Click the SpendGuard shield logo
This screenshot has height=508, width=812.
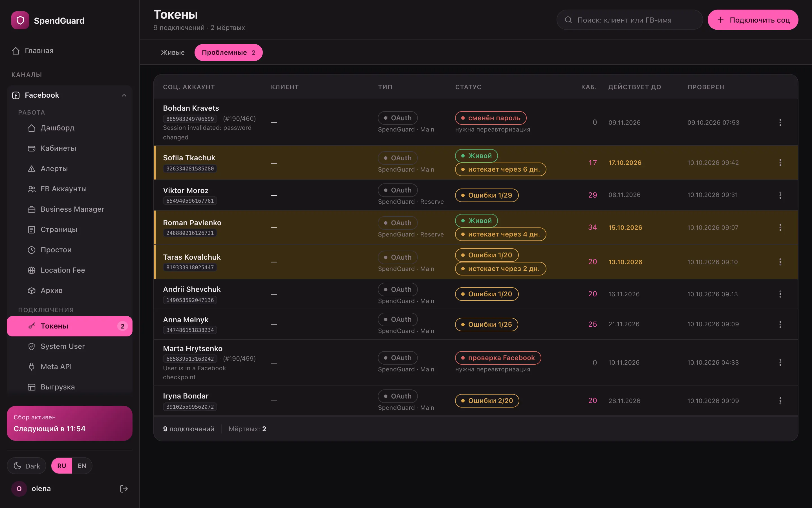click(x=20, y=21)
